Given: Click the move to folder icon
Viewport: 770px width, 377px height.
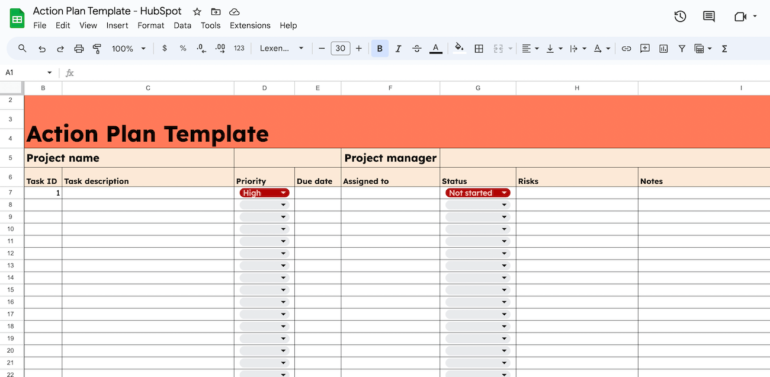Looking at the screenshot, I should click(216, 12).
